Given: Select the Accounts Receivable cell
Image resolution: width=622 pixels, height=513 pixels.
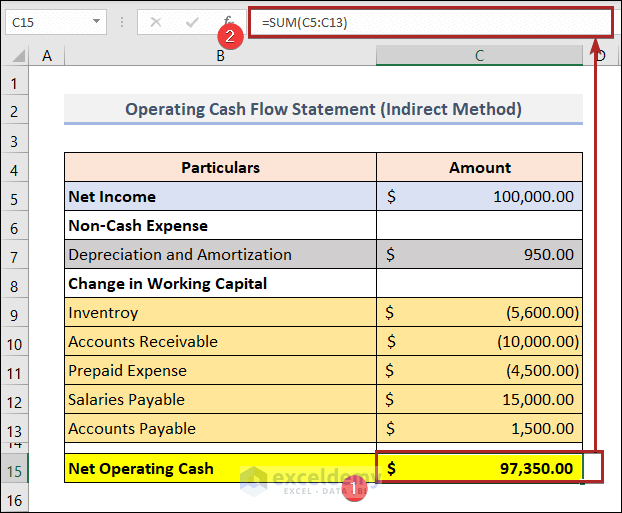Looking at the screenshot, I should pos(220,341).
